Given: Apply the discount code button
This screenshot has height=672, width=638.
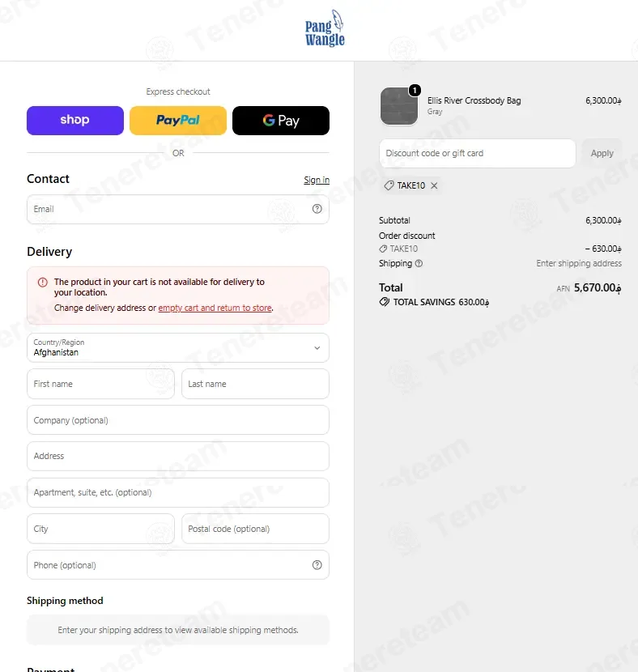Looking at the screenshot, I should point(602,153).
